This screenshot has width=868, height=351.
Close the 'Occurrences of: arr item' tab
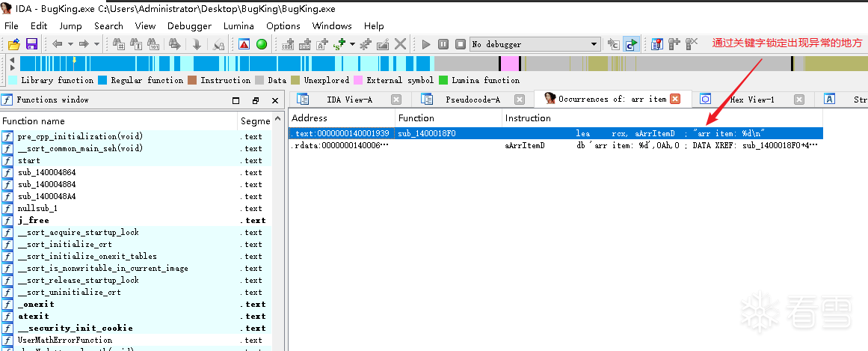pos(675,99)
